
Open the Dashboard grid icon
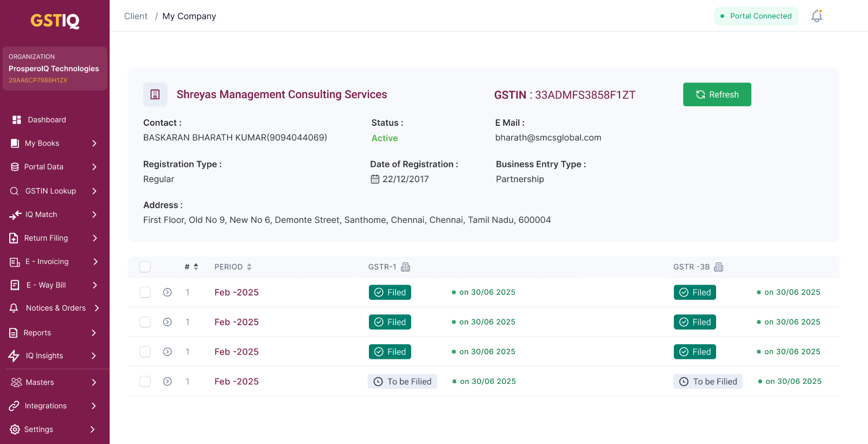17,120
